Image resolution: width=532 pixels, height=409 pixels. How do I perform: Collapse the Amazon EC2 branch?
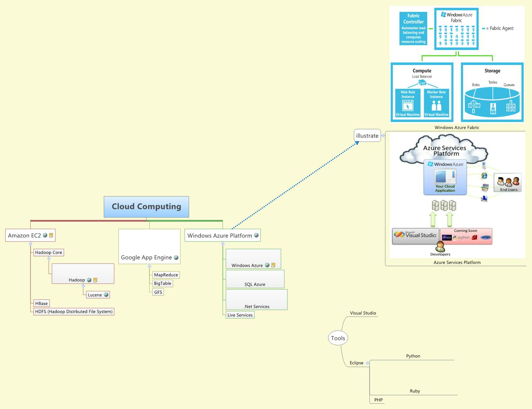tap(31, 244)
